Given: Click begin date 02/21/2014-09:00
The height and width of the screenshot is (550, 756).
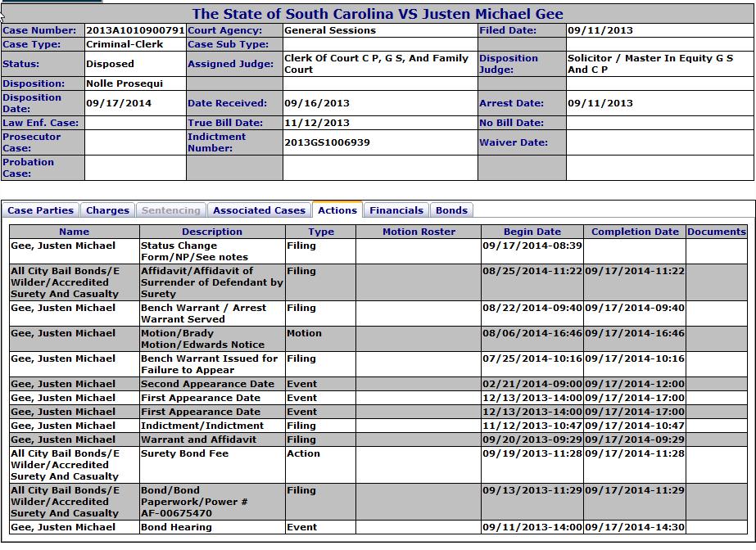Looking at the screenshot, I should [x=532, y=385].
